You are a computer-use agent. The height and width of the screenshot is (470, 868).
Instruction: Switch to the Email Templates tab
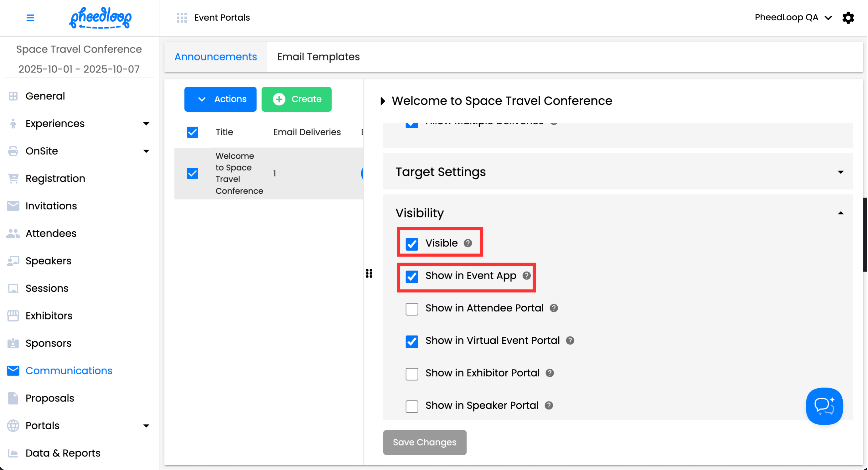click(318, 57)
